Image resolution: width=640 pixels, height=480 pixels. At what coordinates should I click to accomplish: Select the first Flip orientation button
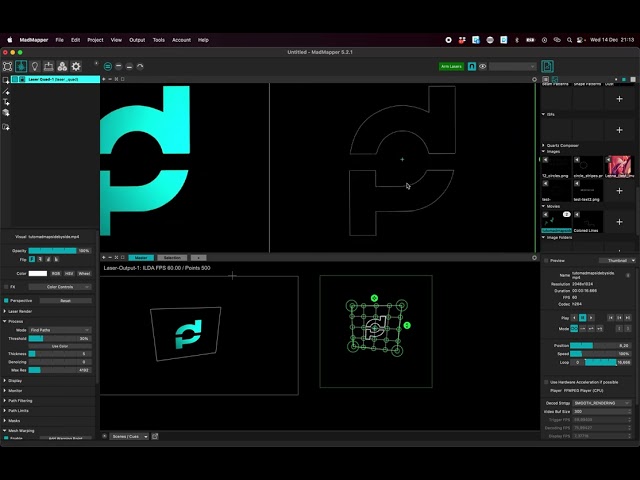pos(32,259)
